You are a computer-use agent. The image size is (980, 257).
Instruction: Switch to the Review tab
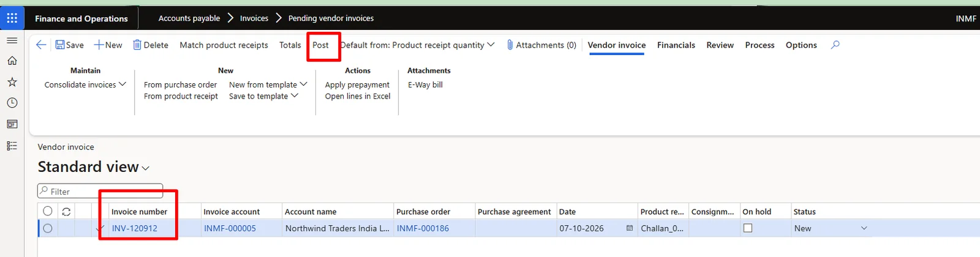pyautogui.click(x=720, y=45)
